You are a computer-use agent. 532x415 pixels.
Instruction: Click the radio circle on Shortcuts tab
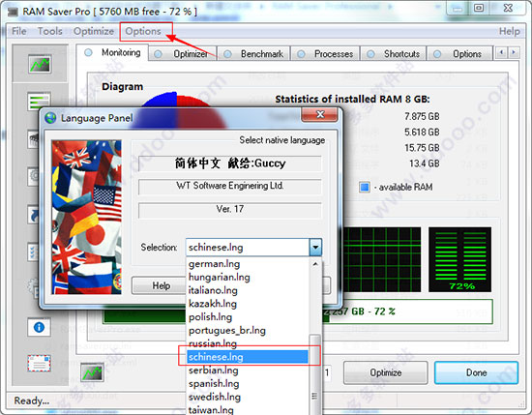tap(370, 54)
